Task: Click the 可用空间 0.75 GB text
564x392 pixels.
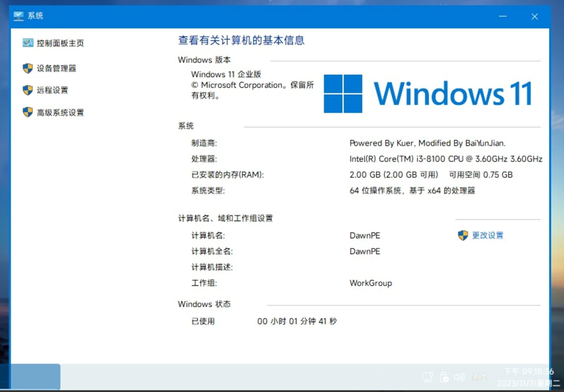Action: tap(481, 175)
